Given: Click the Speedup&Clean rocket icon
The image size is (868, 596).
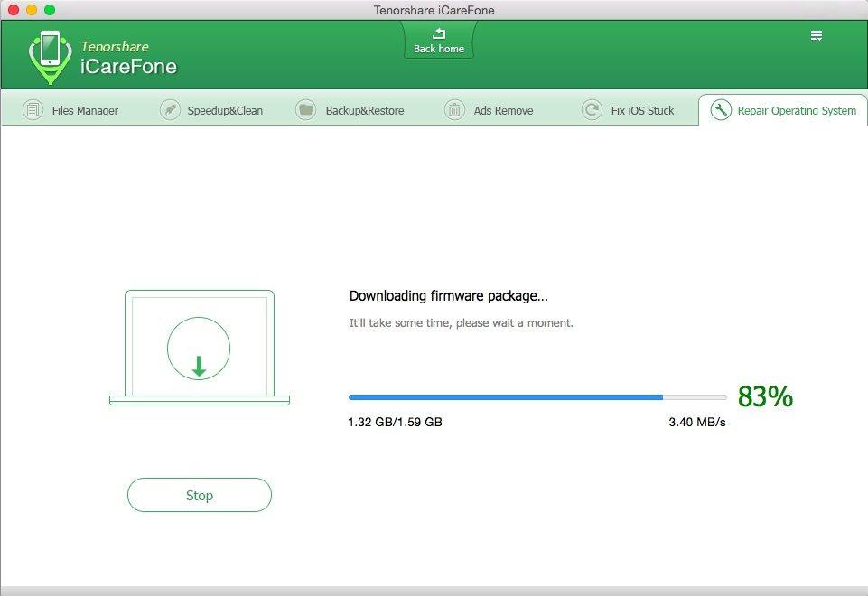Looking at the screenshot, I should tap(170, 110).
